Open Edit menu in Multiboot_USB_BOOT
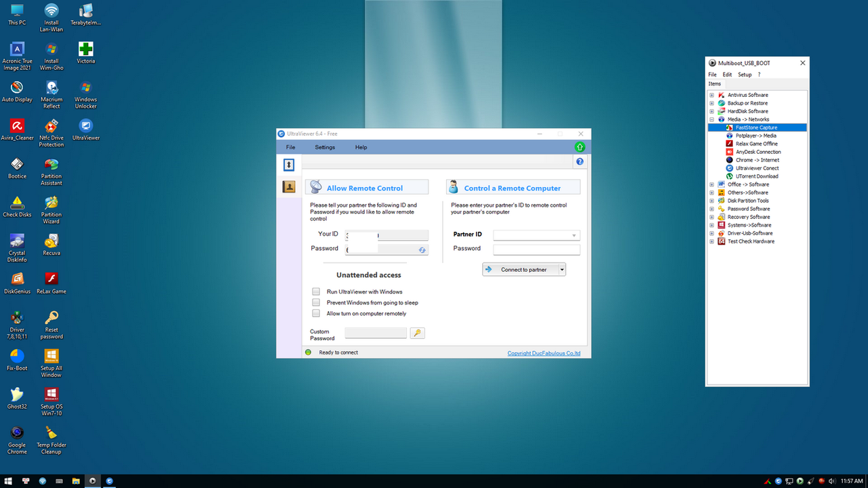Image resolution: width=868 pixels, height=488 pixels. tap(727, 75)
